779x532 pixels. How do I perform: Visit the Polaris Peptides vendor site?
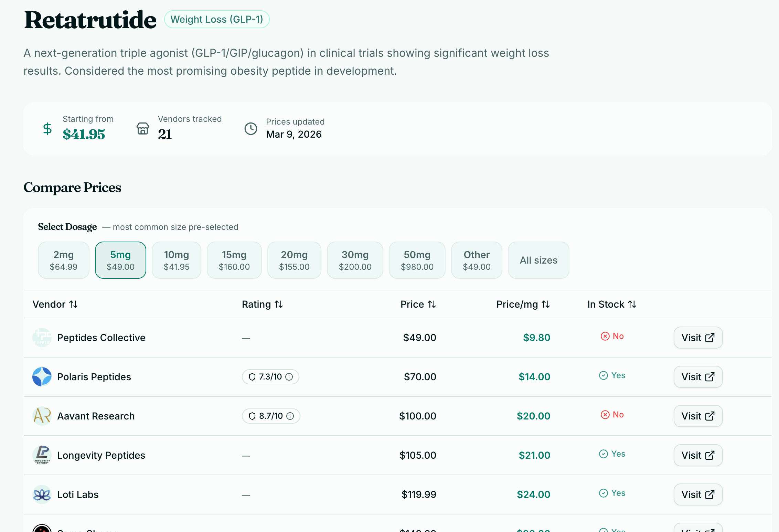tap(697, 377)
